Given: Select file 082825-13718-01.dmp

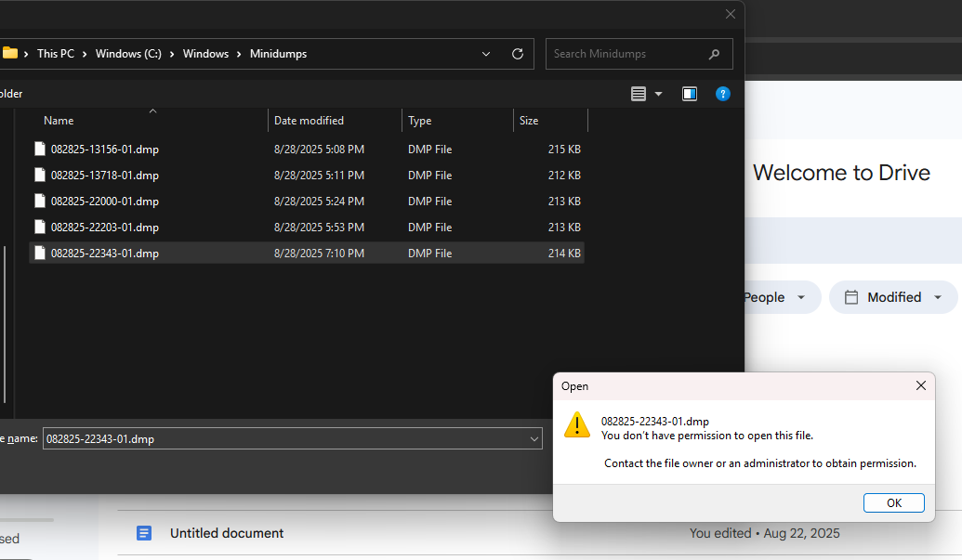Looking at the screenshot, I should tap(104, 175).
